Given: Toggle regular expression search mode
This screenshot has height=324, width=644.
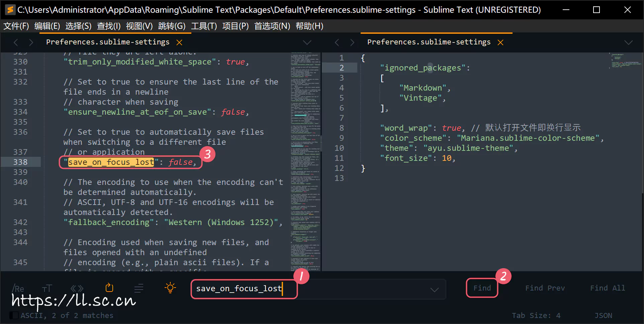Looking at the screenshot, I should click(x=18, y=288).
